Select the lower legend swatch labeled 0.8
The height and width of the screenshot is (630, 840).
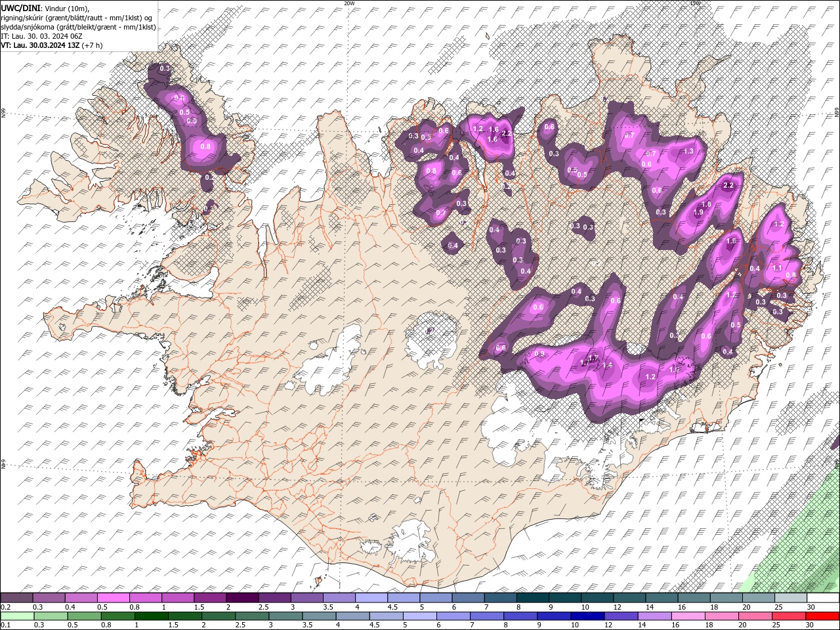click(x=117, y=616)
